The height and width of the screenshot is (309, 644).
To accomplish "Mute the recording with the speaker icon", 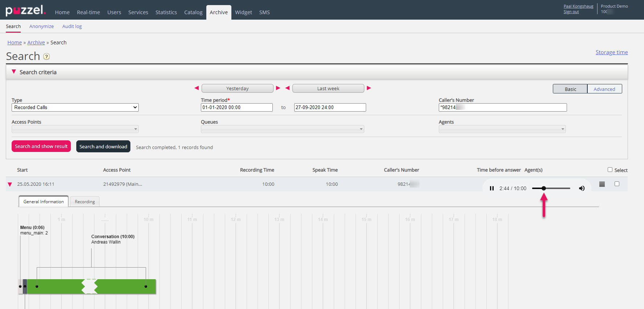I will (x=582, y=188).
